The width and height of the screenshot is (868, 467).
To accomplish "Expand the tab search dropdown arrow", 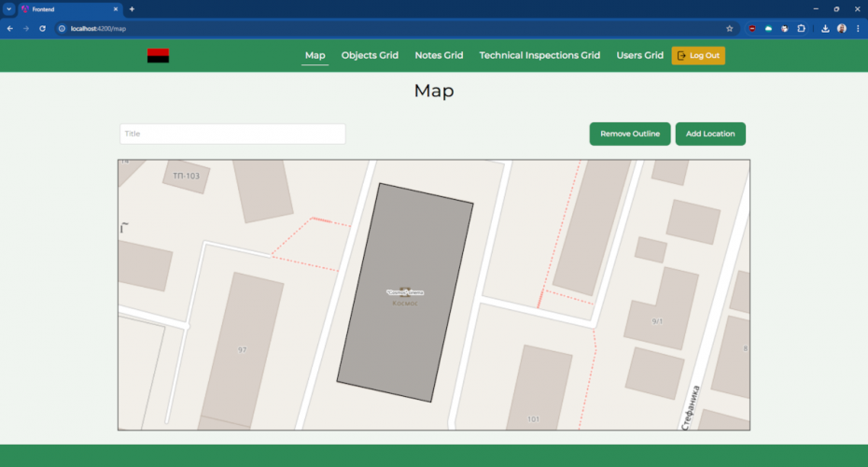I will click(8, 9).
